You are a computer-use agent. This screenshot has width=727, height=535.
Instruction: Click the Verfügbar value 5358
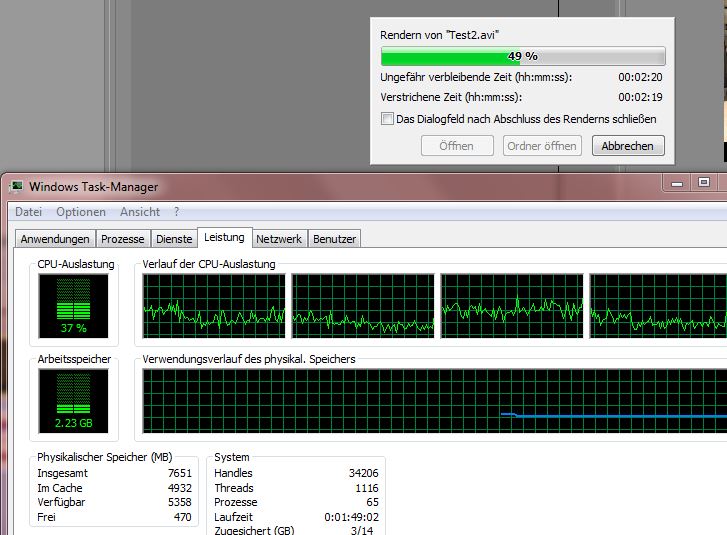(x=180, y=502)
